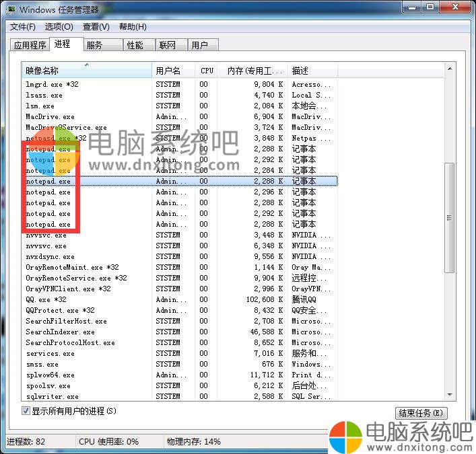
Task: Select the OrayVPNClient.exe *32 process
Action: tap(179, 289)
